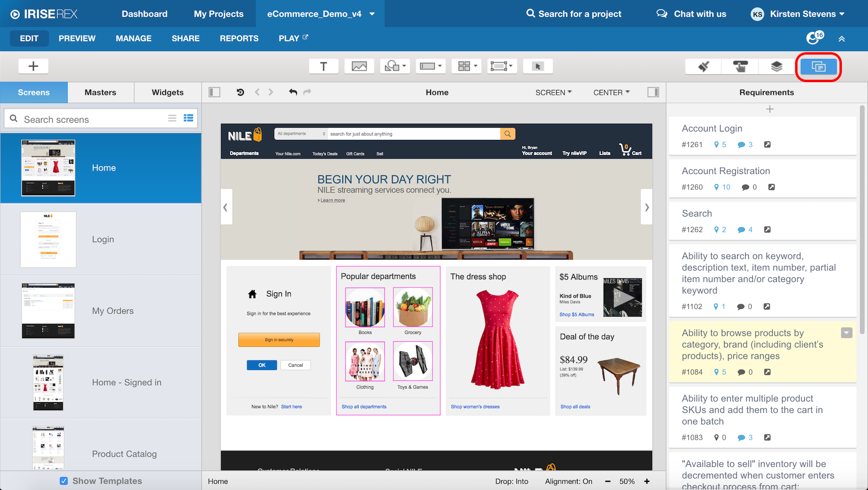Open the properties paintbrush panel
This screenshot has width=868, height=490.
coord(703,66)
